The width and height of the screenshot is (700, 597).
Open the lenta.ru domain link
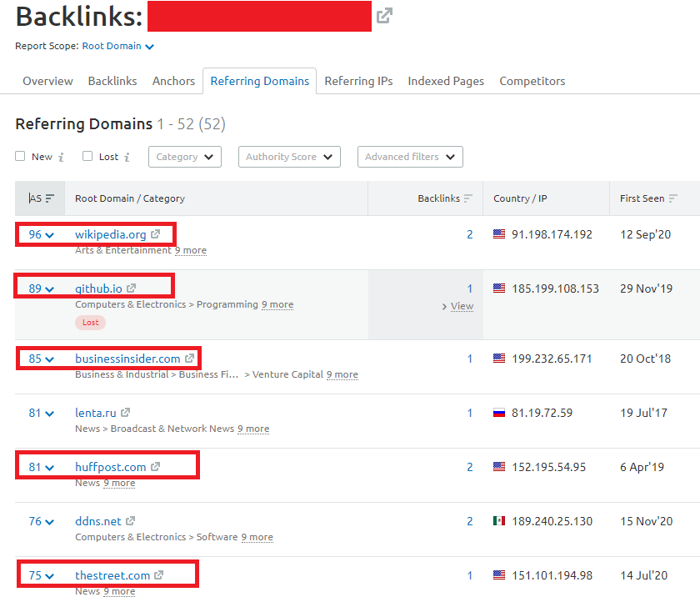tap(96, 413)
